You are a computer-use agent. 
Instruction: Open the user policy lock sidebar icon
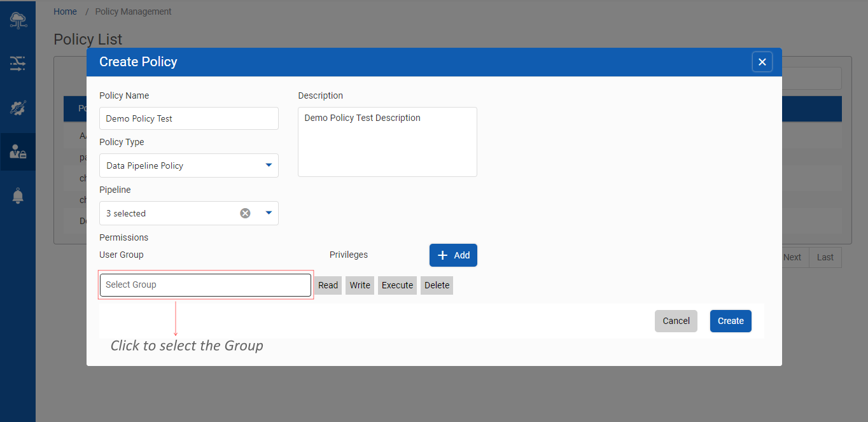click(18, 151)
